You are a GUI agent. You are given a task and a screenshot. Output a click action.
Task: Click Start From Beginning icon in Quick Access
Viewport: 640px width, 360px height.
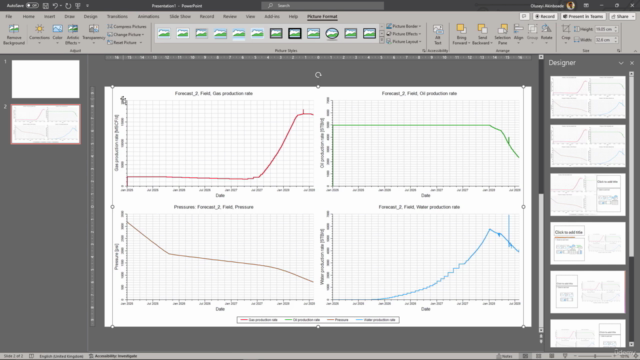(78, 6)
